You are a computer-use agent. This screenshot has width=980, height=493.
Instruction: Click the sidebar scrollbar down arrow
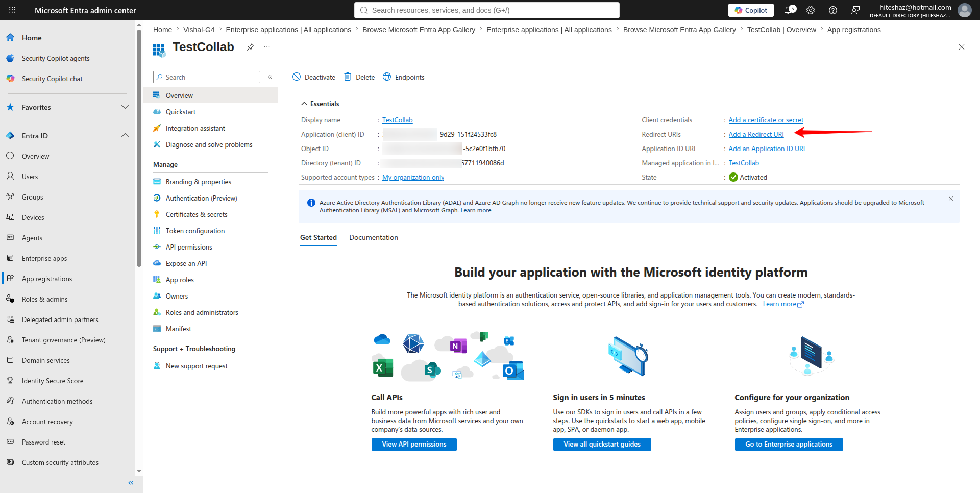tap(139, 471)
